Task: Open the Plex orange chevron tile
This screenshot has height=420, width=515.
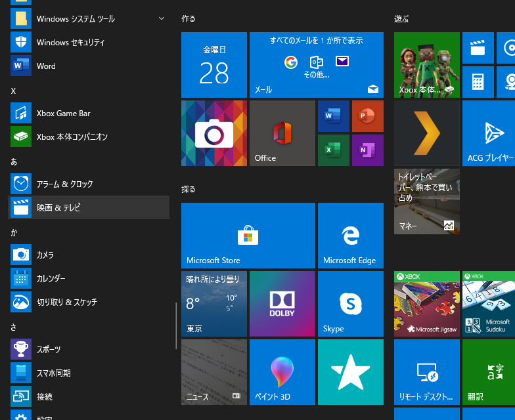Action: [427, 133]
